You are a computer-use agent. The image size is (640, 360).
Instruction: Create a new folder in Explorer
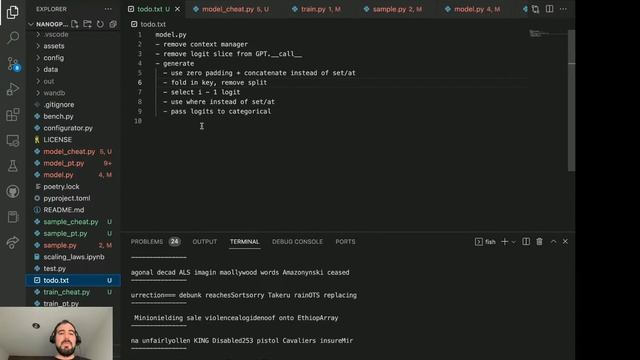pos(87,24)
